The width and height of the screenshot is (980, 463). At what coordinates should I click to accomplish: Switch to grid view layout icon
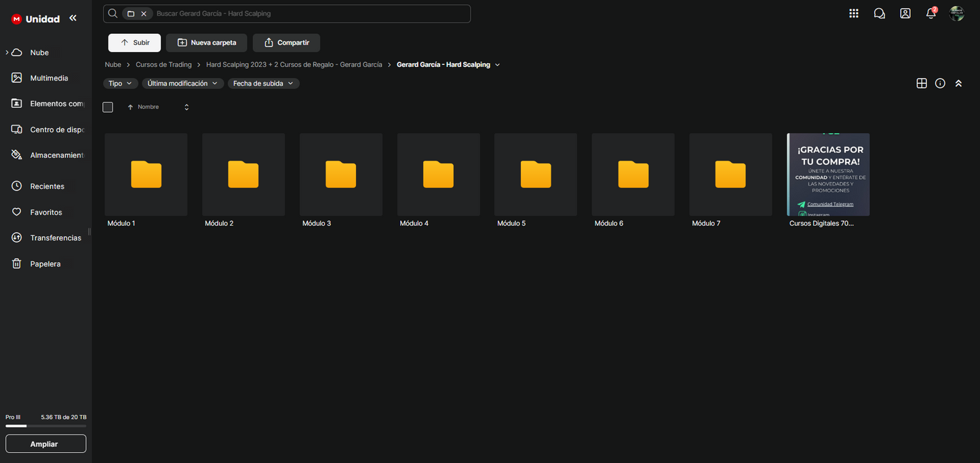click(x=922, y=83)
